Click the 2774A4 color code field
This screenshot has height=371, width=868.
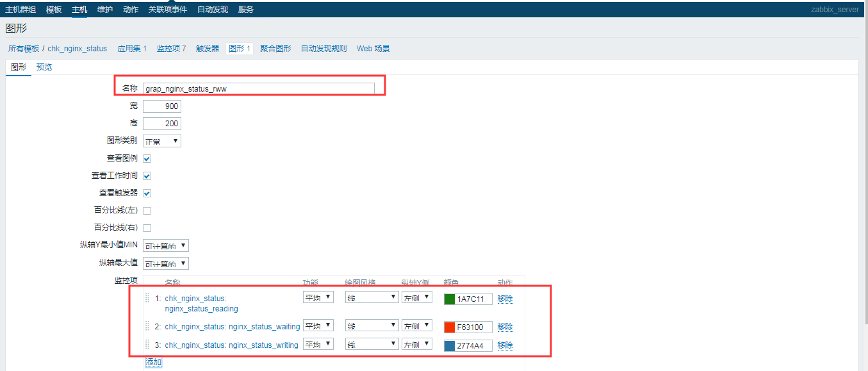tap(473, 345)
